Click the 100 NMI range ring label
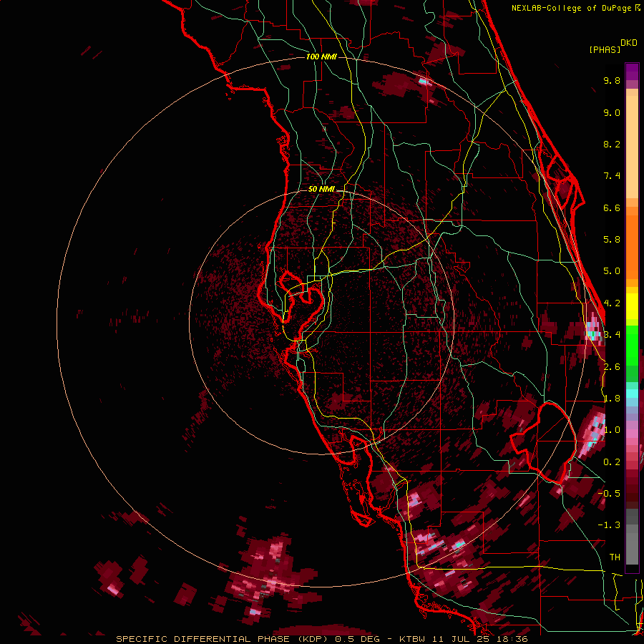 tap(321, 57)
